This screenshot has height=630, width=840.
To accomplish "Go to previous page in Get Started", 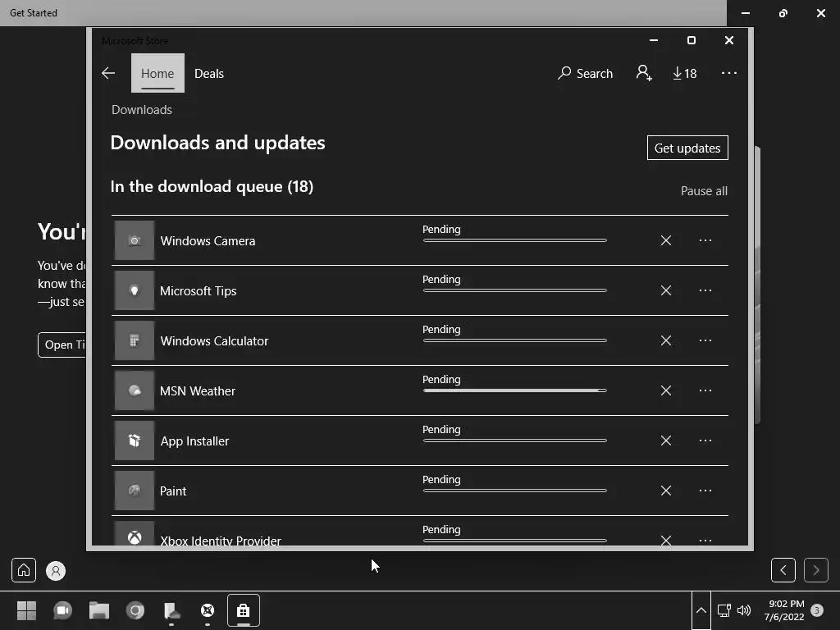I will [783, 570].
